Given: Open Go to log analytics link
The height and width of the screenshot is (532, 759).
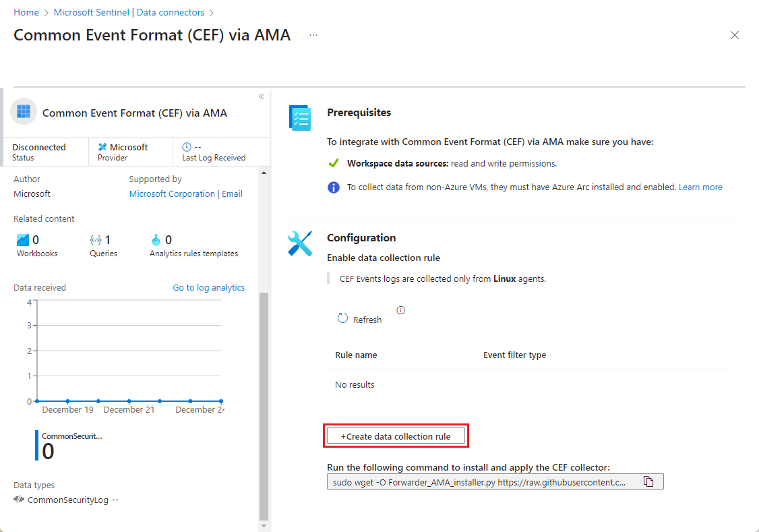Looking at the screenshot, I should coord(208,288).
